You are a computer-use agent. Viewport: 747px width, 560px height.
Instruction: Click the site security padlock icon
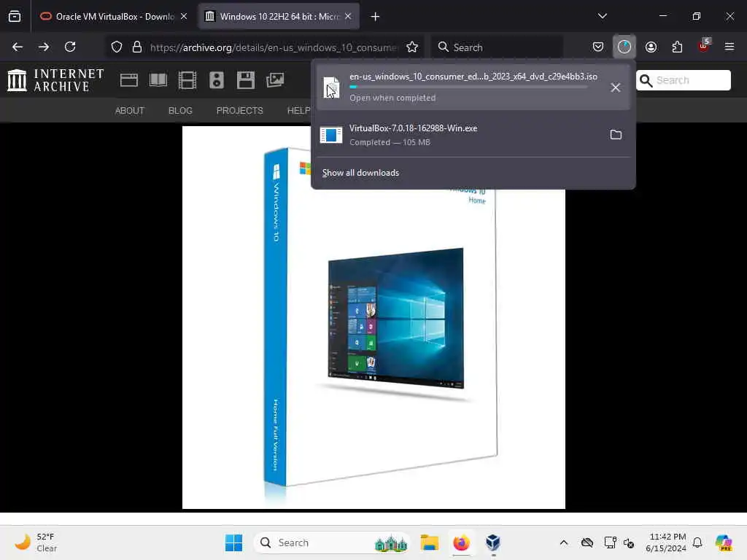137,47
